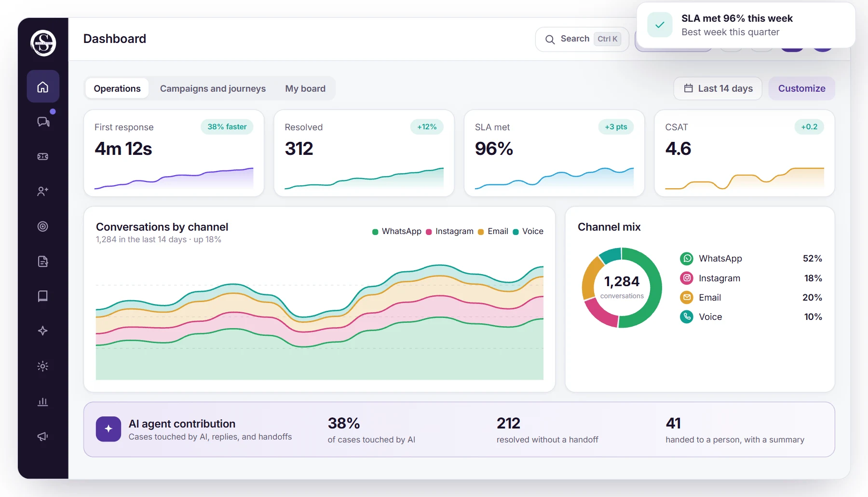This screenshot has width=868, height=497.
Task: Click '212' resolved without a handoff
Action: point(508,423)
